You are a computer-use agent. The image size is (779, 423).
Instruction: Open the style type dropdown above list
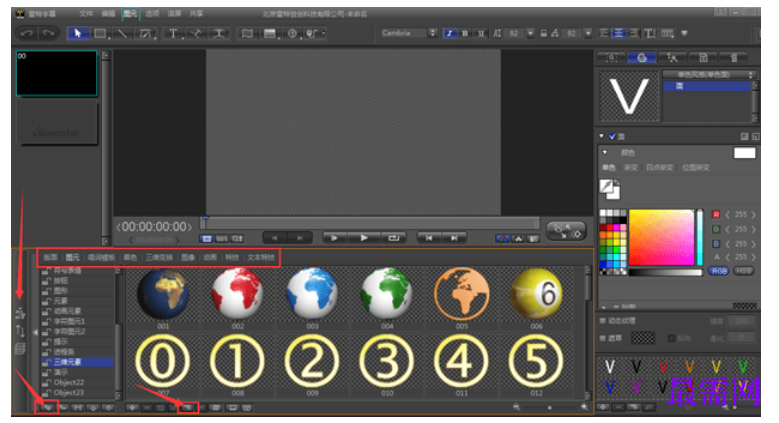pos(708,75)
